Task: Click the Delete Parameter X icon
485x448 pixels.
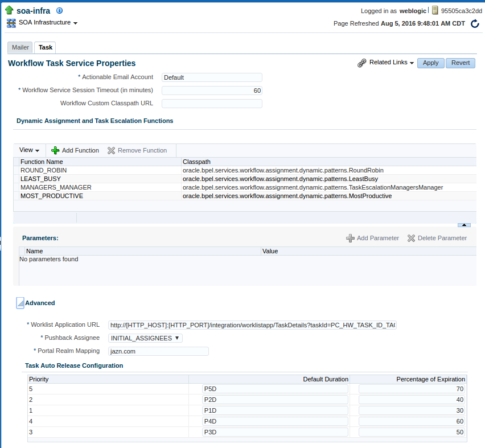Action: tap(411, 238)
